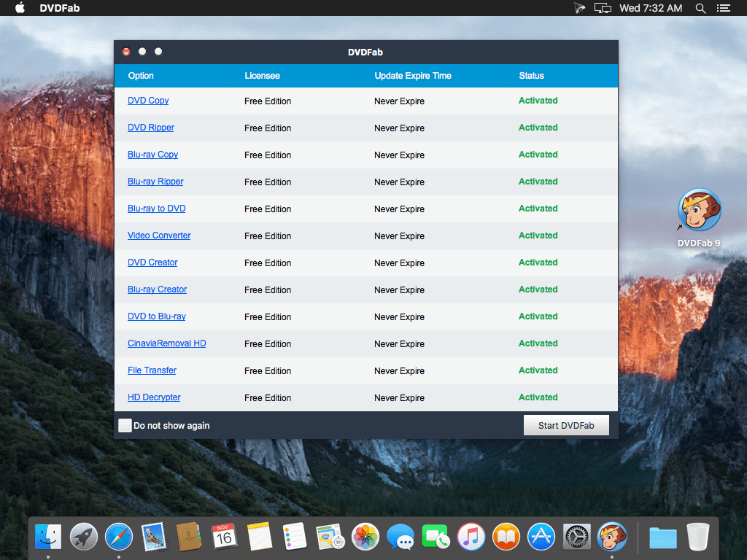Click the clock showing Wed 7:32 AM
Viewport: 747px width, 560px height.
point(650,8)
